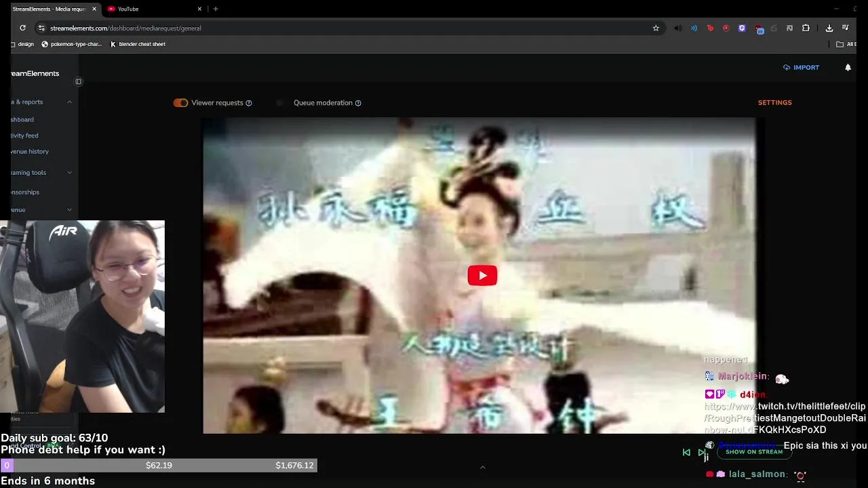
Task: Click SHOW ON STREAM button
Action: [x=754, y=452]
